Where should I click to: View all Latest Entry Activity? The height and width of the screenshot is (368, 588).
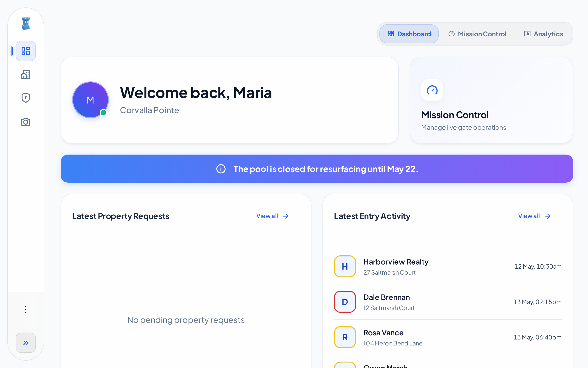(x=534, y=216)
